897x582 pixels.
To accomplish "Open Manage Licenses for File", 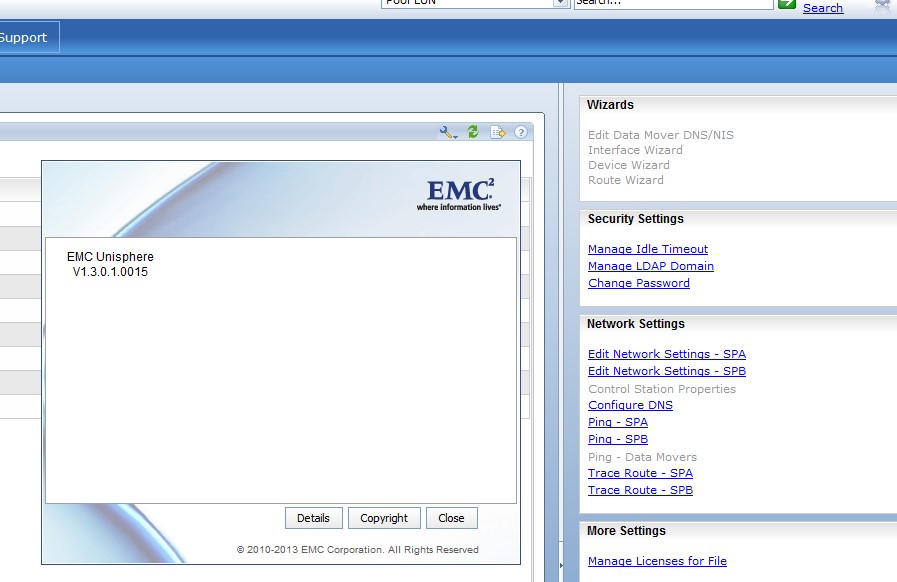I will (657, 561).
